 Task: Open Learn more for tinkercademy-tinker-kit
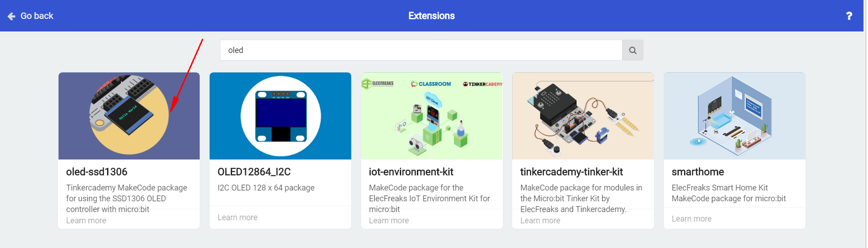540,221
